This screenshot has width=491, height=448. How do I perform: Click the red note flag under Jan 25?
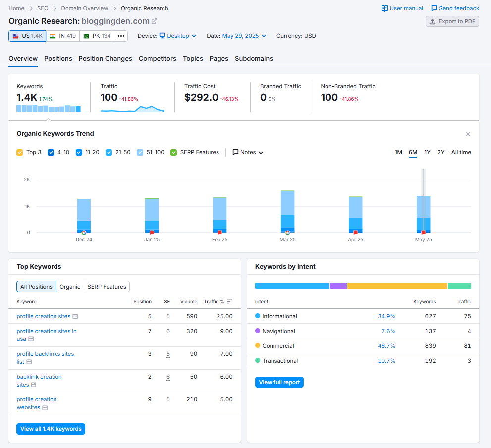(152, 232)
